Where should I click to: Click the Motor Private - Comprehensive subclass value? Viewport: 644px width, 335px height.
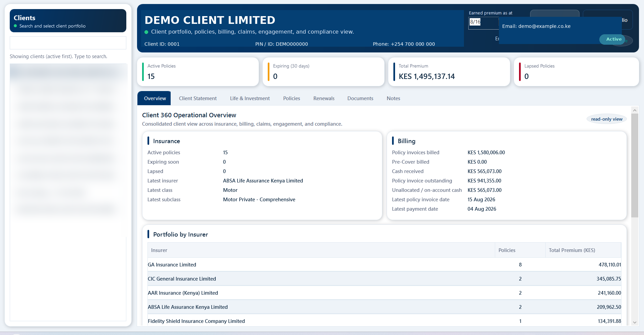click(x=259, y=200)
